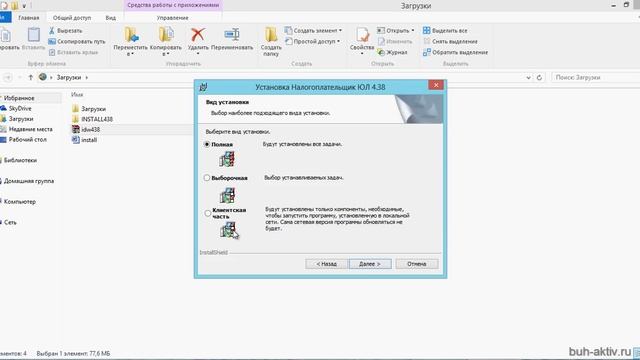
Task: Open Домашняя группа in the sidebar
Action: [x=29, y=181]
